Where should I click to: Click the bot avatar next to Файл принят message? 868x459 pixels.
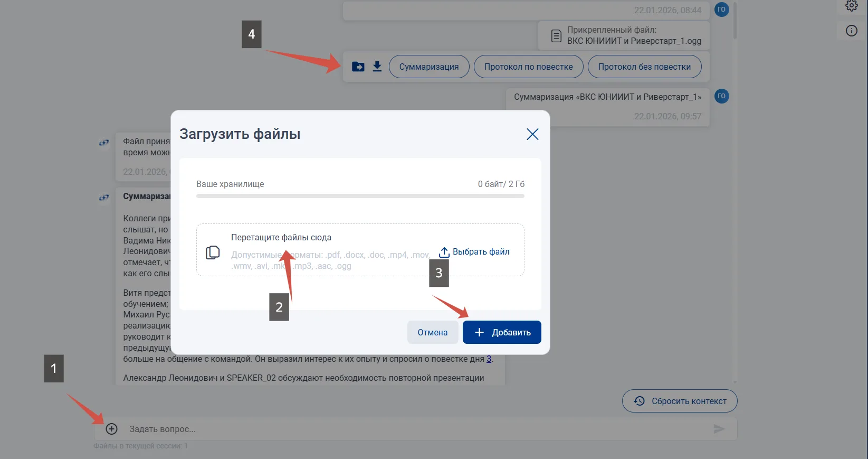[104, 143]
